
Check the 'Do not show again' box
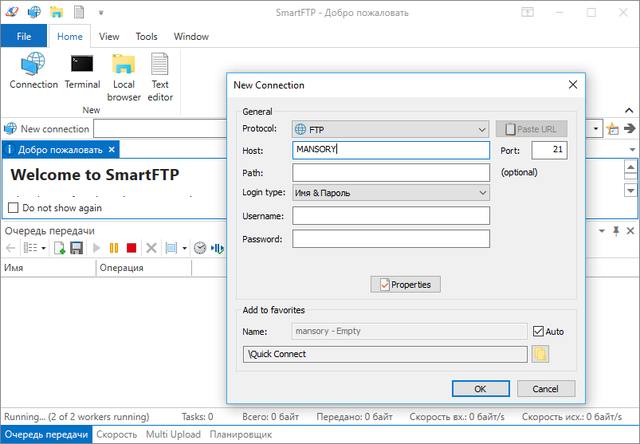(13, 208)
